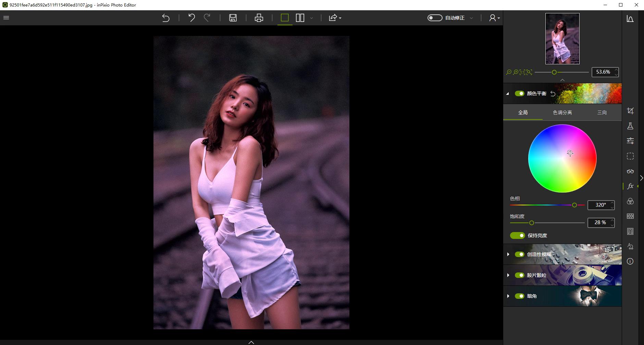This screenshot has height=345, width=644.
Task: Open the info icon in sidebar
Action: click(630, 261)
